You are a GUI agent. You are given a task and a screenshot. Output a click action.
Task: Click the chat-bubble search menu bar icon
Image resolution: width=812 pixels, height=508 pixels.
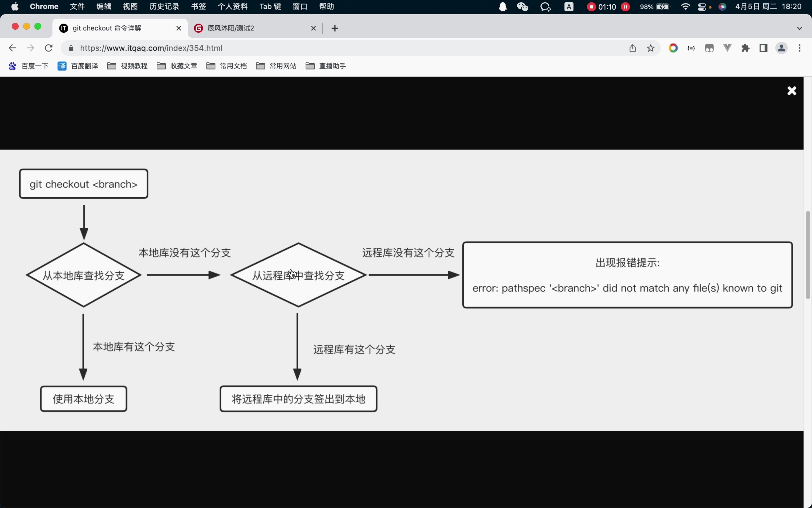click(x=546, y=7)
